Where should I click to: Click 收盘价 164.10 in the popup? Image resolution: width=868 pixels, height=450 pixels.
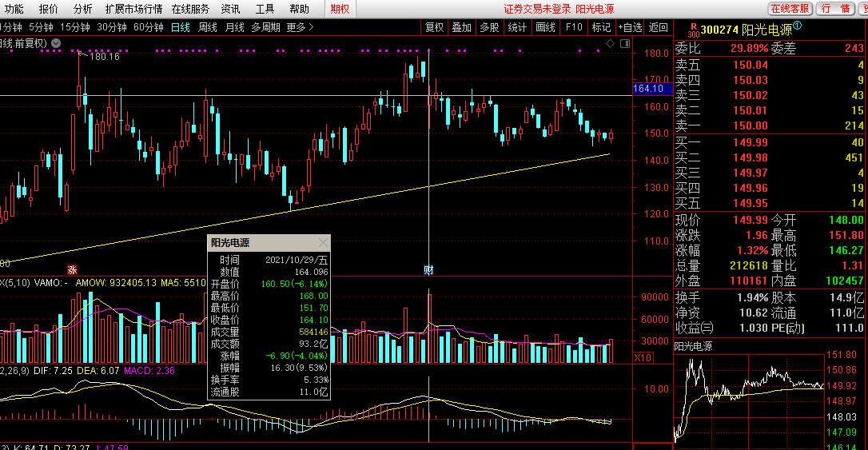(x=269, y=320)
